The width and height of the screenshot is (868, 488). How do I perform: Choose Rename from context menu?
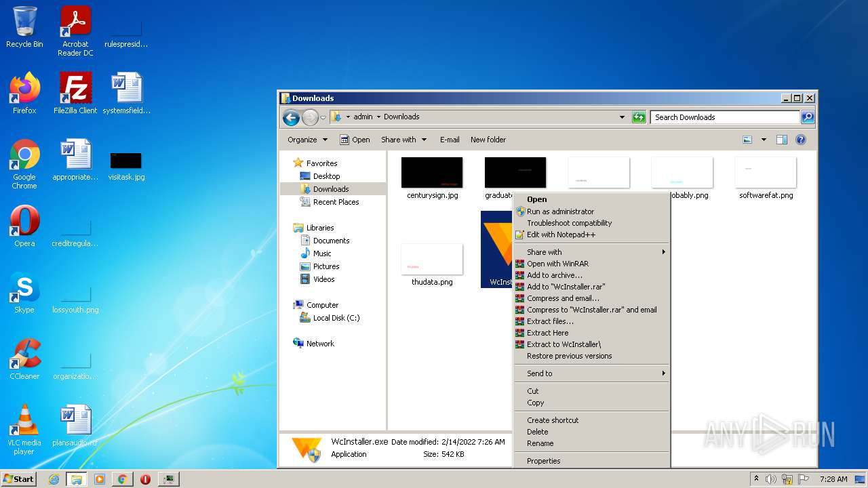[x=591, y=443]
